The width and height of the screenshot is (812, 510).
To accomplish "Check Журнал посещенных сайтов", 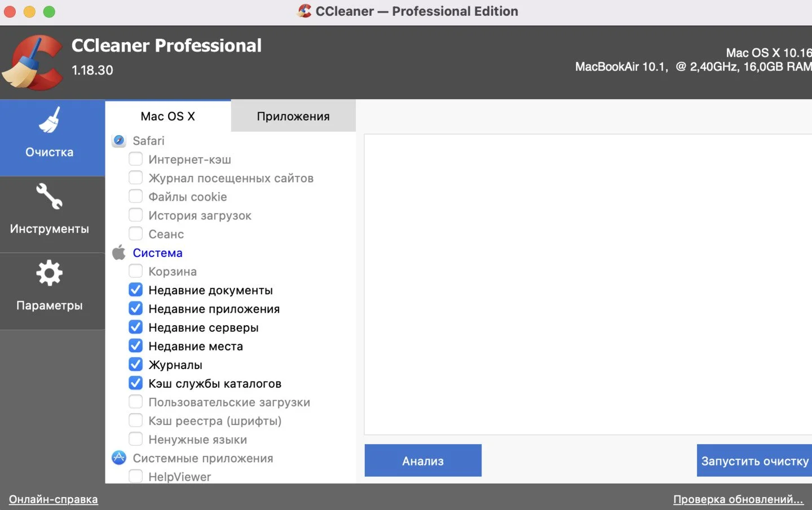I will click(135, 178).
